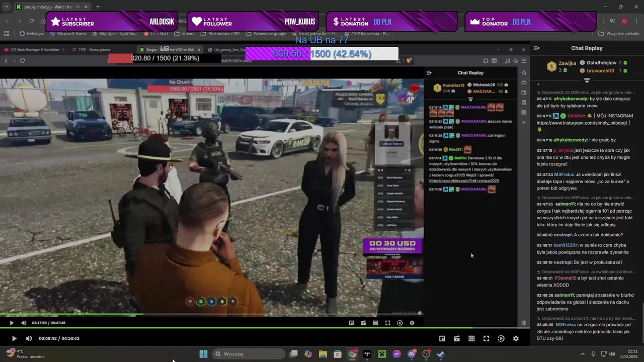Seek on the outer green progress bar

click(265, 328)
